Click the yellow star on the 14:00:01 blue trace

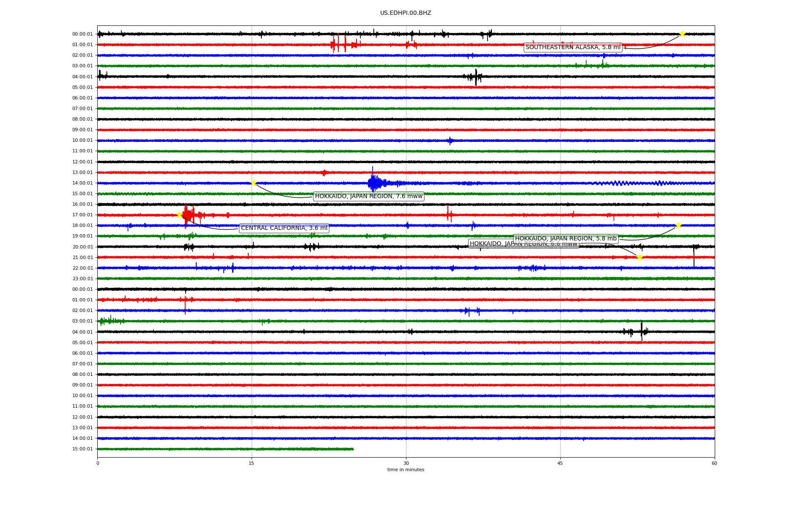coord(253,183)
